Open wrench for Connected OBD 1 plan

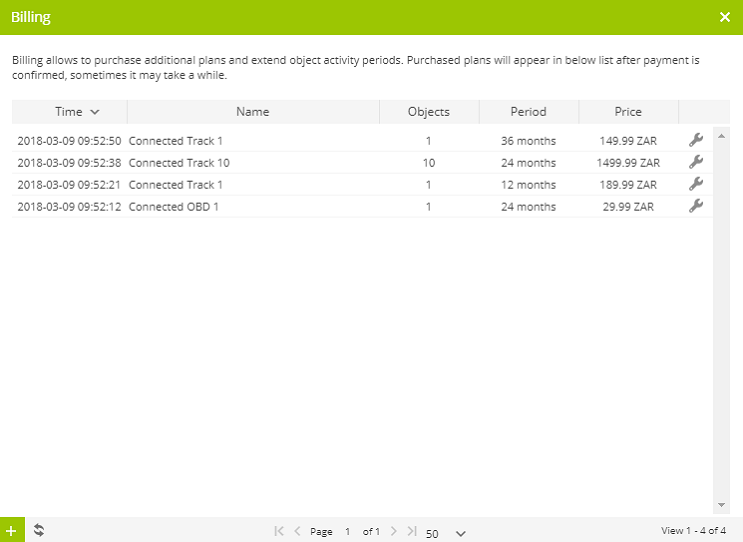coord(696,206)
